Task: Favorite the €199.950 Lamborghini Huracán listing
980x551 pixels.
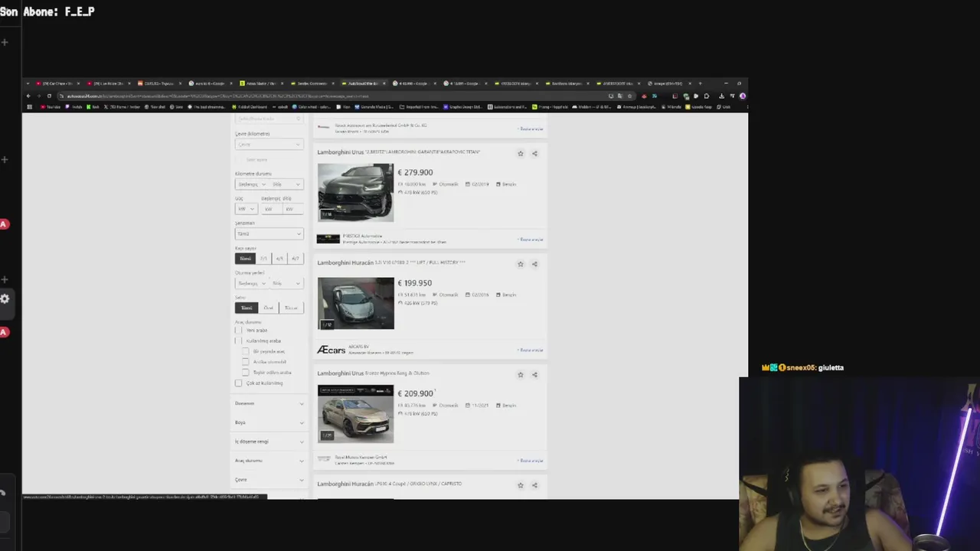Action: click(521, 264)
